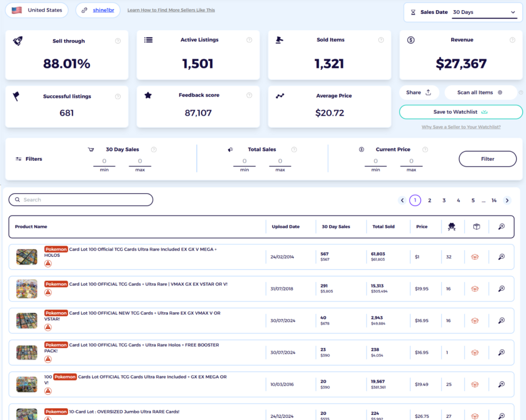Click box icon for 31/07/2018 listing
This screenshot has height=420, width=526.
[x=475, y=289]
